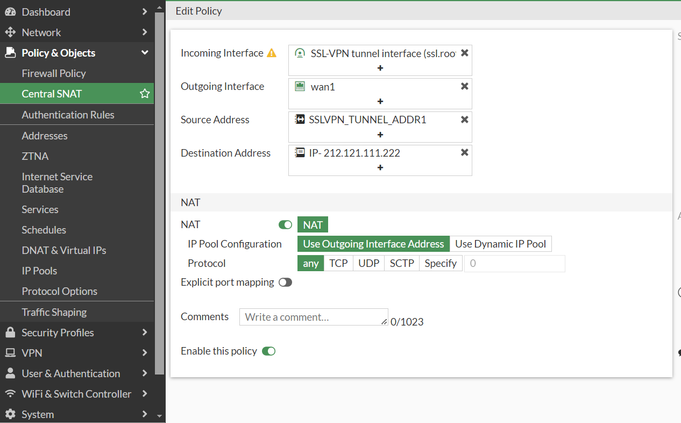The width and height of the screenshot is (681, 423).
Task: Open the Firewall Policy page
Action: pos(68,73)
